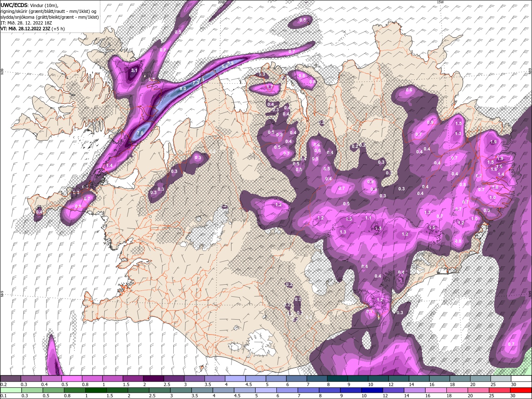Click the '15W' longitude label
The width and height of the screenshot is (532, 399).
pyautogui.click(x=440, y=2)
